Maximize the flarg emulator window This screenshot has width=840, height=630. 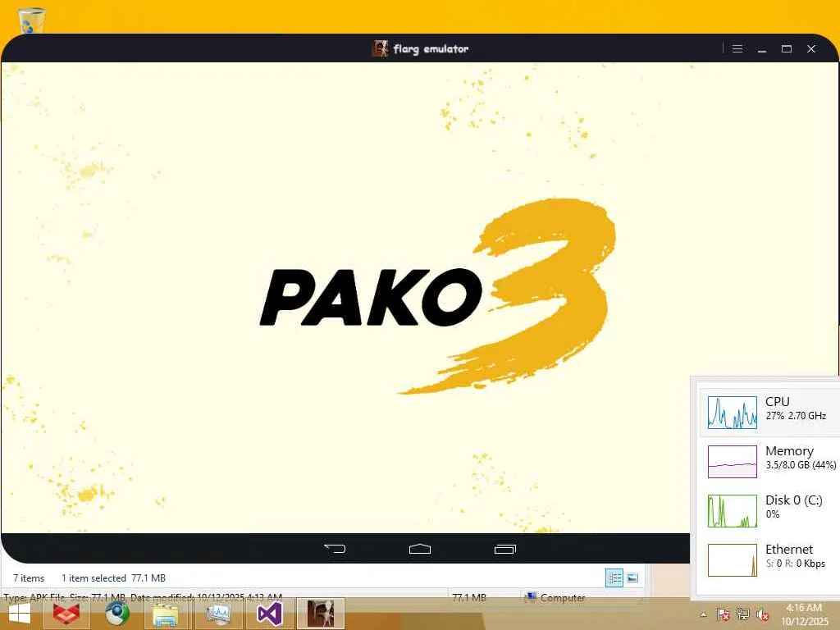coord(787,48)
